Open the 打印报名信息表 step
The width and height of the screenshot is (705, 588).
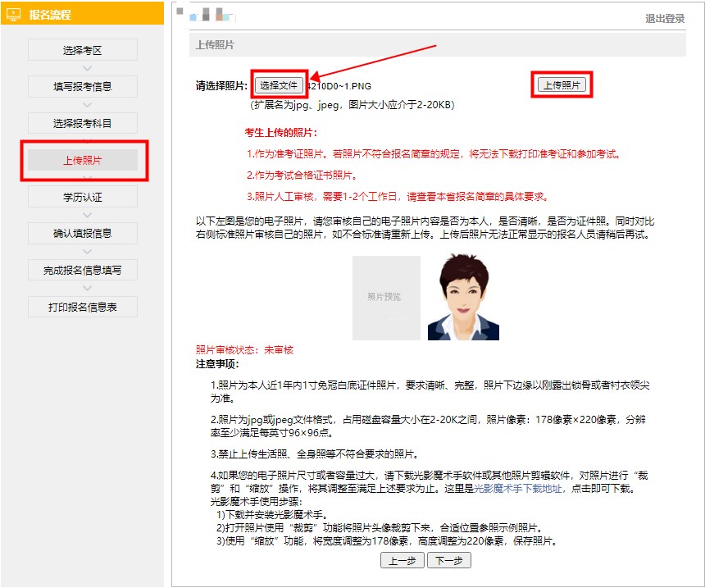(x=83, y=307)
